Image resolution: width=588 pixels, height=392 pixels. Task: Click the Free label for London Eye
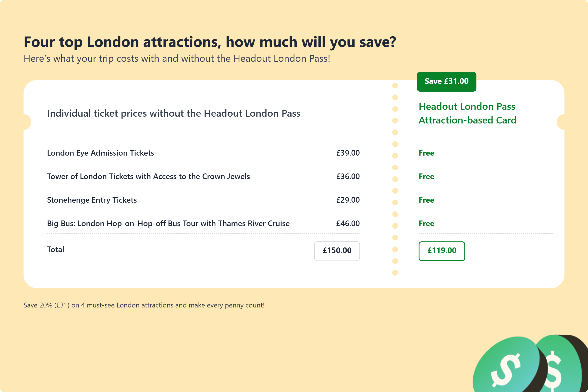click(426, 153)
